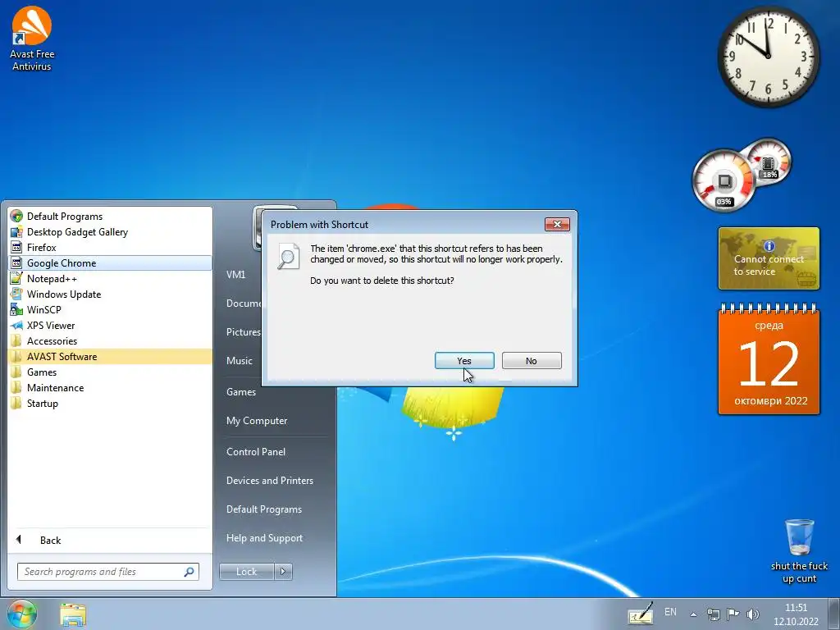Click the tablet input pen icon in taskbar
Viewport: 840px width, 630px height.
(641, 614)
